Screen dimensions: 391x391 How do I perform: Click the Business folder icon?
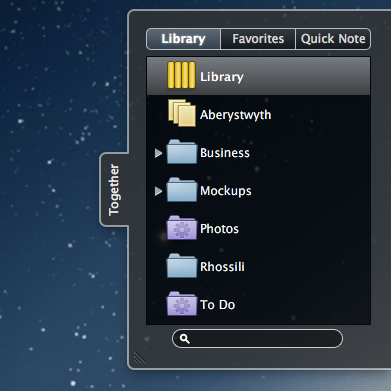click(182, 152)
